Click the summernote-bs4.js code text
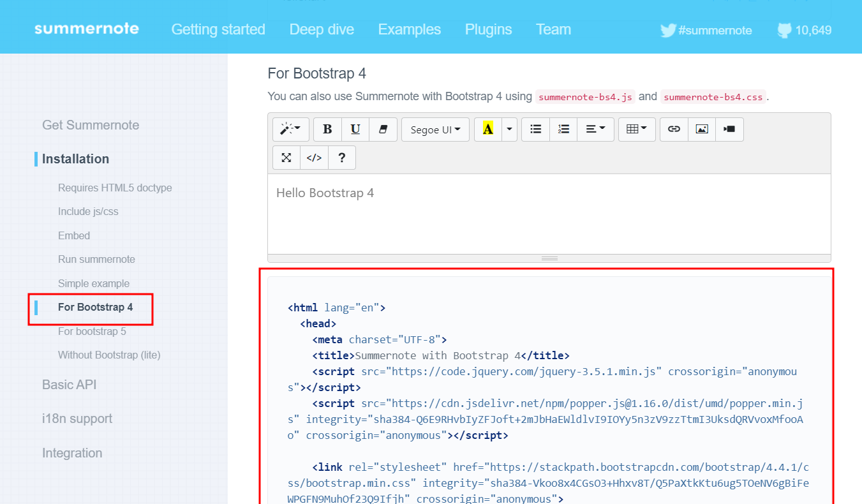862x504 pixels. (585, 97)
